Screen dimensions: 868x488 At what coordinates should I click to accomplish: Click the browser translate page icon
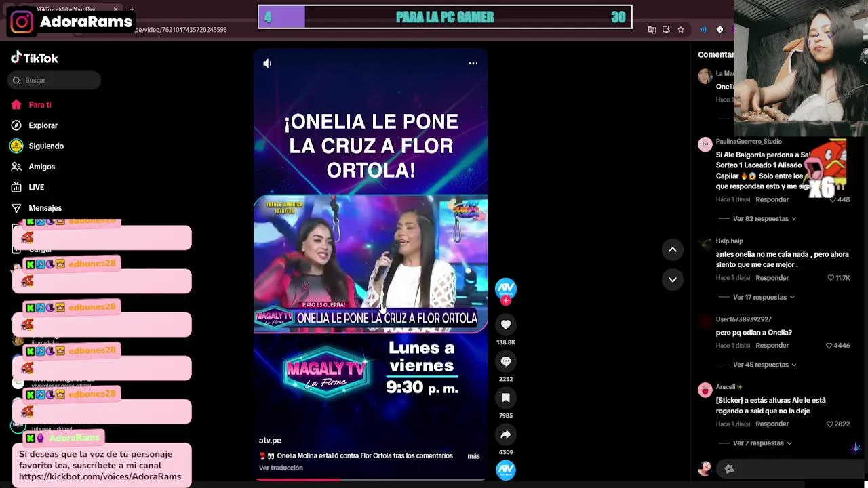pos(652,30)
